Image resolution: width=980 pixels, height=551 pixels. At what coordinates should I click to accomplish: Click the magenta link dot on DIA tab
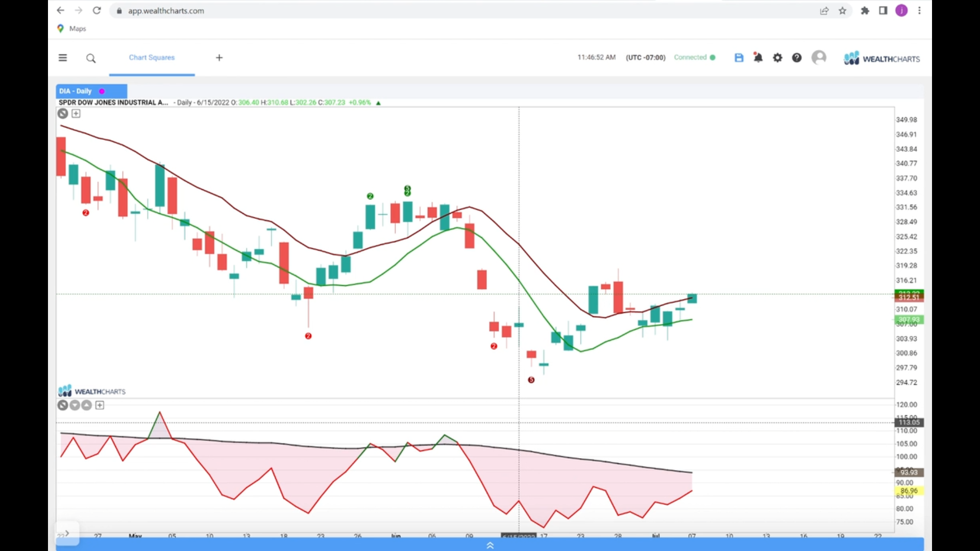(x=102, y=91)
